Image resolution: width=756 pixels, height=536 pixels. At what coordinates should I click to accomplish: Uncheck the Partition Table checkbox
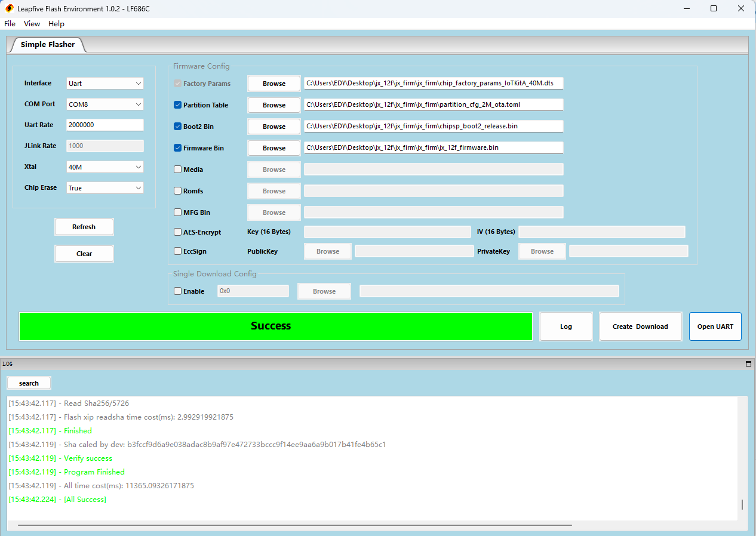[x=178, y=105]
